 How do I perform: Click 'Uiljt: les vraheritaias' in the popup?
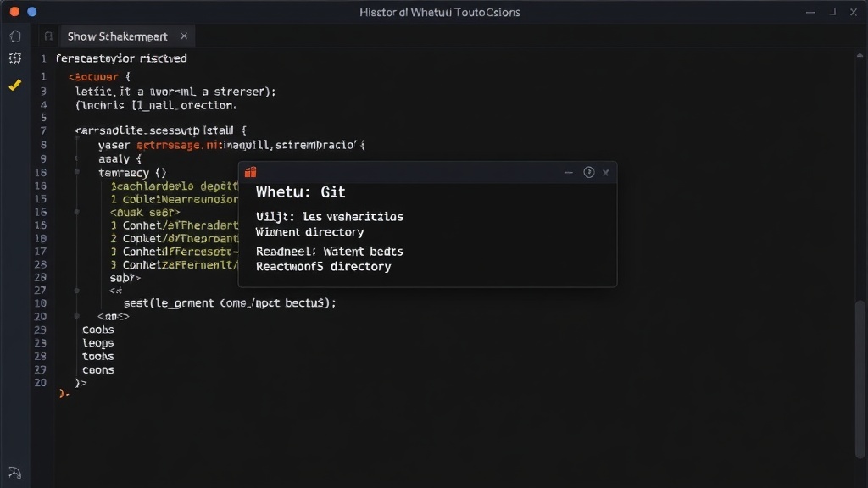(330, 216)
